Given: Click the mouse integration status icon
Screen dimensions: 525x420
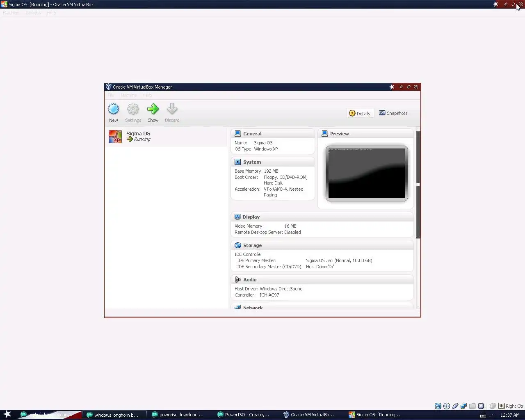Looking at the screenshot, I should point(493,406).
